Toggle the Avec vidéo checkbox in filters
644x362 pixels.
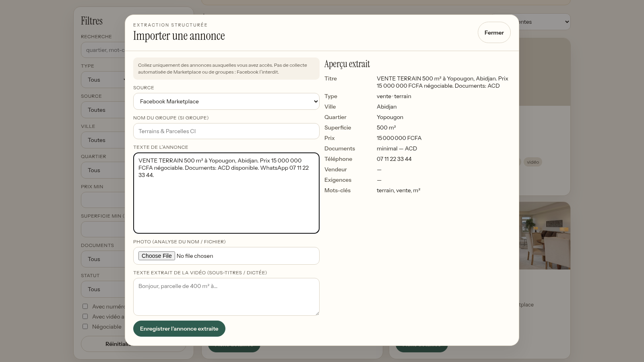pyautogui.click(x=85, y=317)
